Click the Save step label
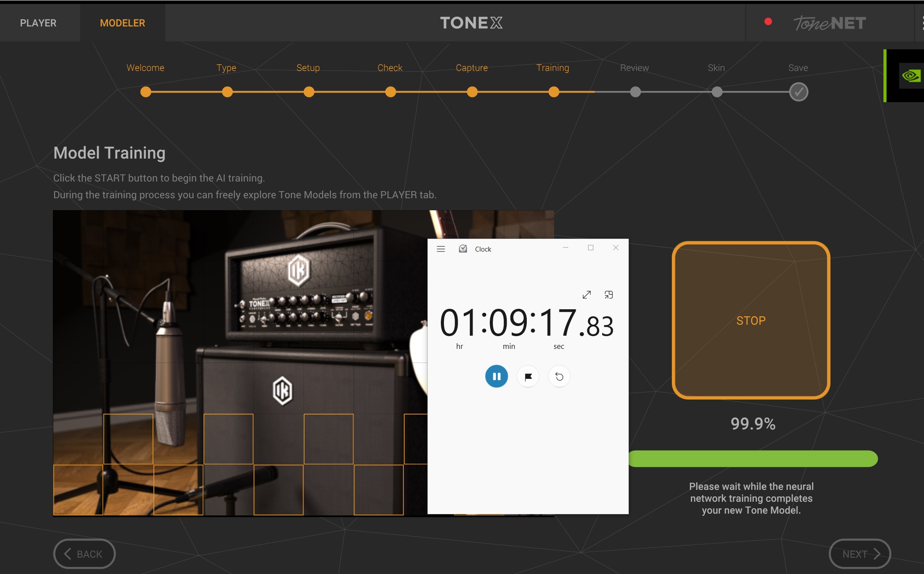 798,68
